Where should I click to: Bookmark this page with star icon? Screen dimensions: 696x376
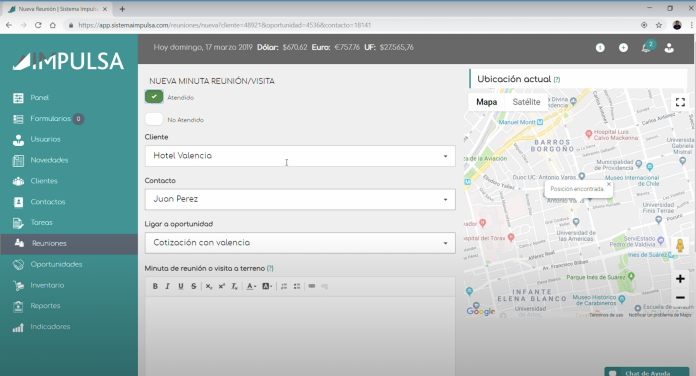click(x=659, y=25)
